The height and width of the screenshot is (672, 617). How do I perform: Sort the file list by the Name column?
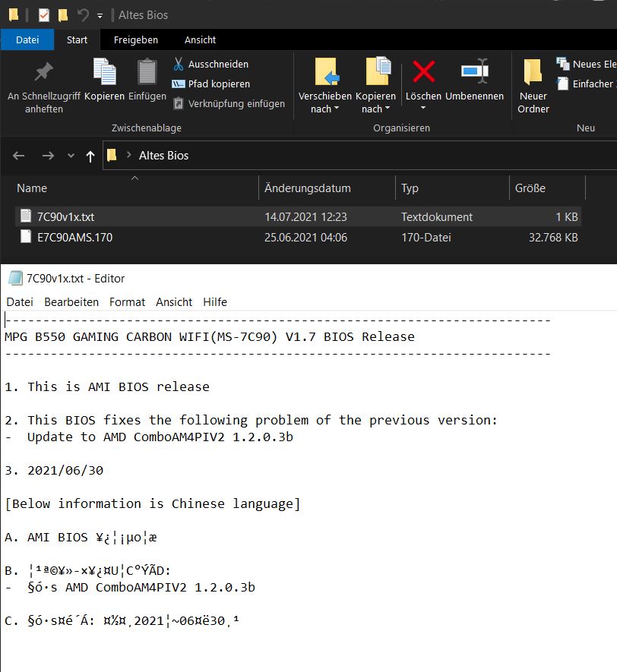click(x=136, y=188)
